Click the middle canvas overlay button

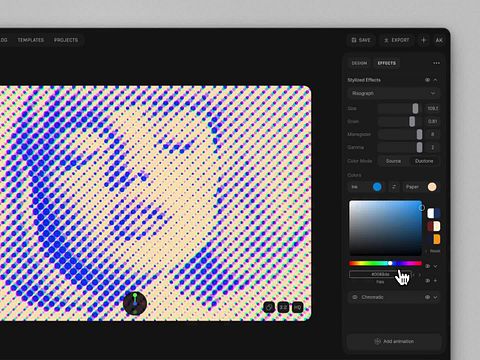tap(283, 307)
